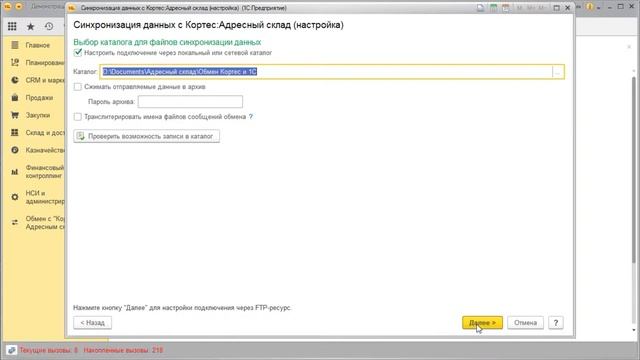Open Казначейство section
This screenshot has height=360, width=640.
(45, 150)
